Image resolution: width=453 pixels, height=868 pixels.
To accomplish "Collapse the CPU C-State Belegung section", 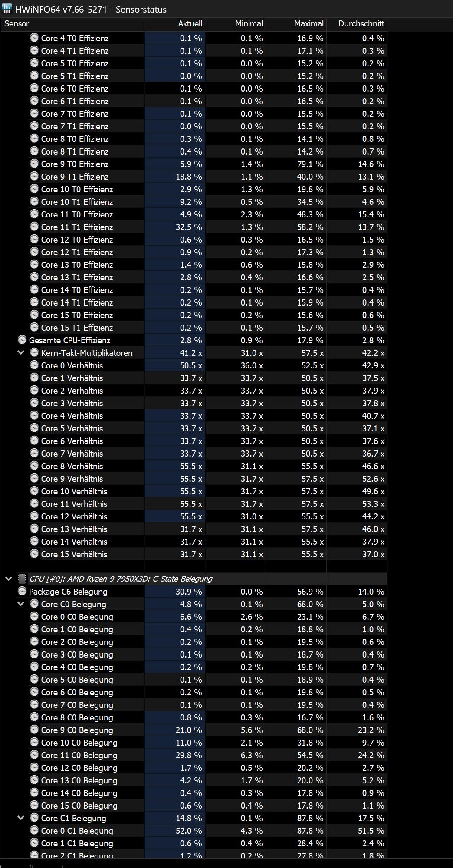I will (x=8, y=579).
